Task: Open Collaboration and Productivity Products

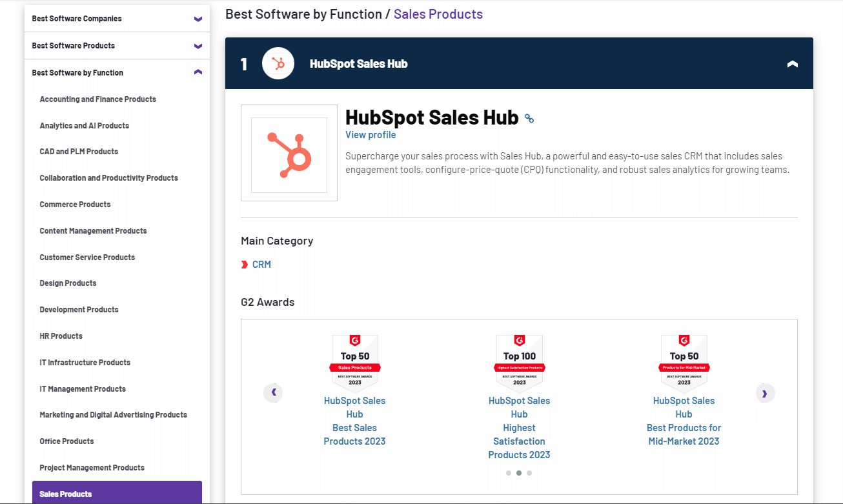Action: tap(109, 178)
